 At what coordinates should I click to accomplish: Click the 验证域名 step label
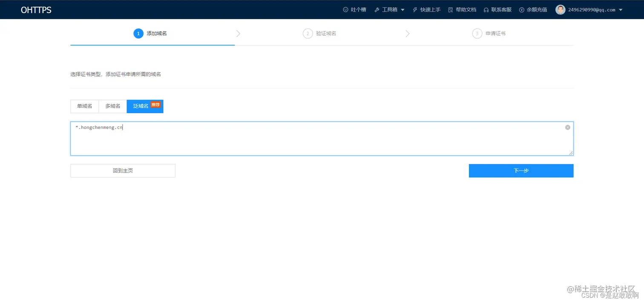click(x=326, y=33)
